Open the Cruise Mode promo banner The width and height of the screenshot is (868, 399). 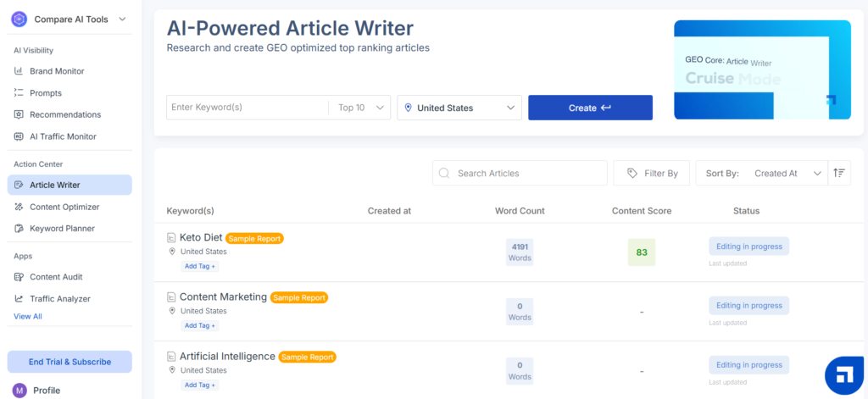[762, 69]
